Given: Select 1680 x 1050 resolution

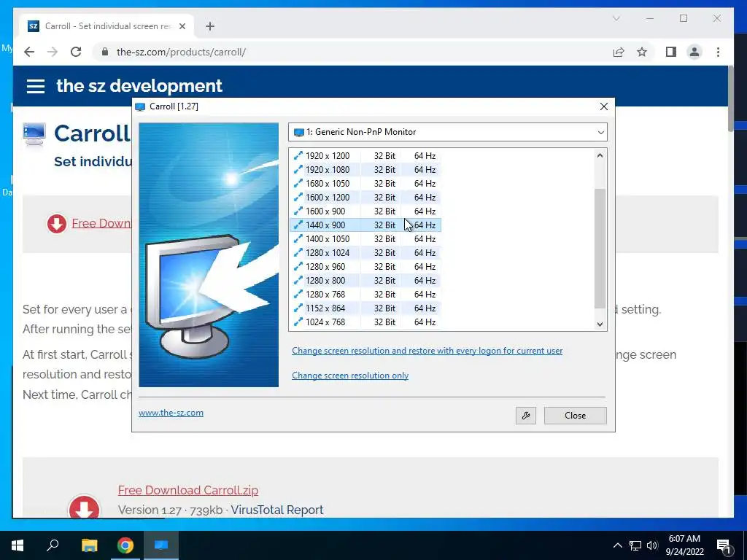Looking at the screenshot, I should pos(365,183).
